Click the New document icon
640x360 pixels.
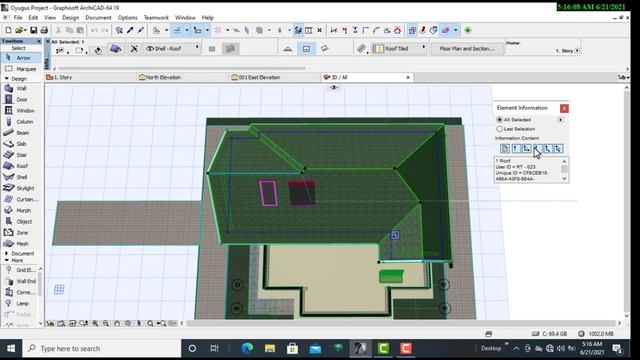point(8,30)
